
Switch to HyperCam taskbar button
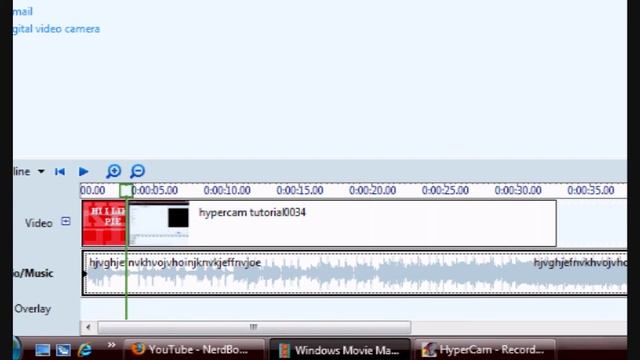coord(485,349)
